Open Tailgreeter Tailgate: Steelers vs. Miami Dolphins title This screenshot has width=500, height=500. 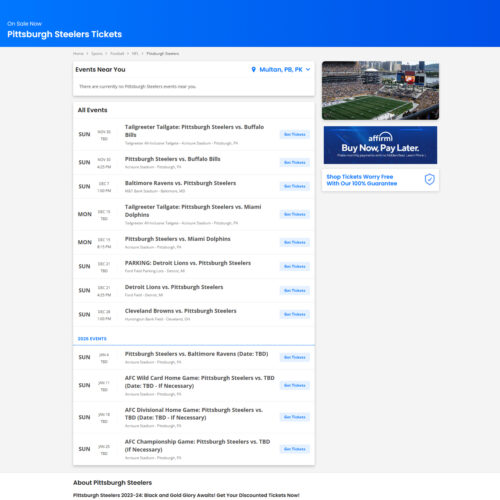pyautogui.click(x=193, y=211)
